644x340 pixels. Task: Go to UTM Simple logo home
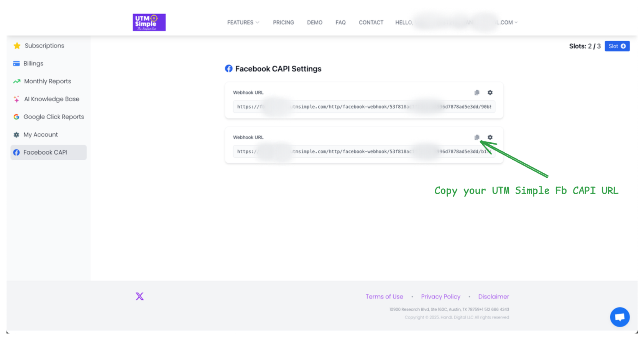click(x=149, y=22)
